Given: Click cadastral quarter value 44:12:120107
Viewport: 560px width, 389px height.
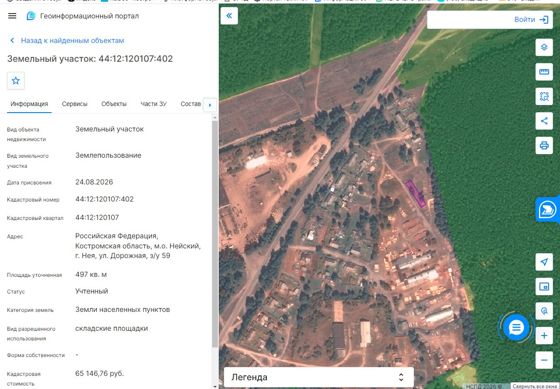Looking at the screenshot, I should click(97, 218).
